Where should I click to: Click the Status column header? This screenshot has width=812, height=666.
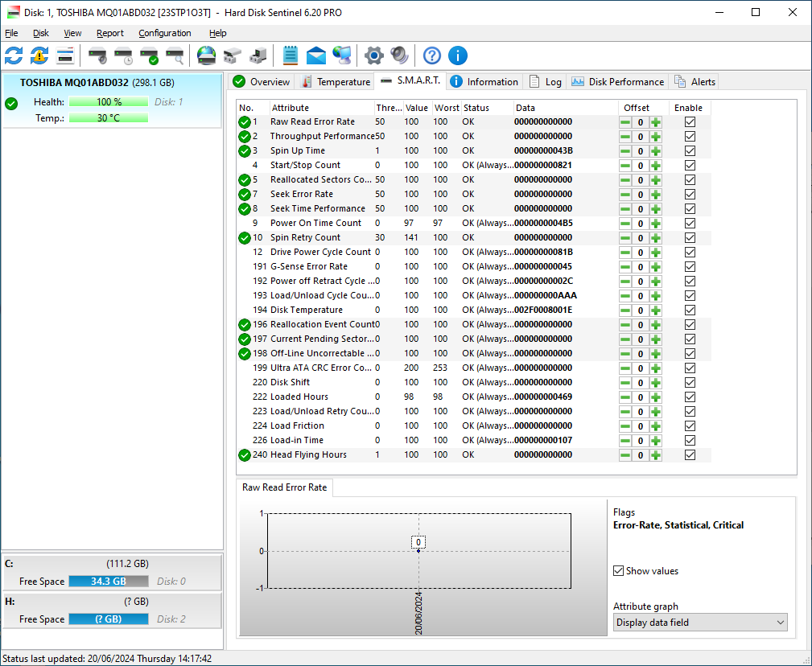tap(487, 108)
